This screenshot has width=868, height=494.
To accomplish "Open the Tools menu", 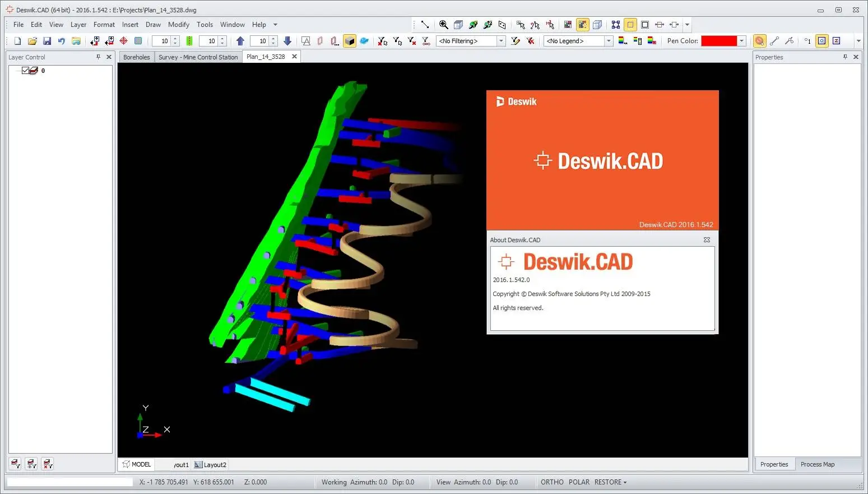I will (205, 25).
